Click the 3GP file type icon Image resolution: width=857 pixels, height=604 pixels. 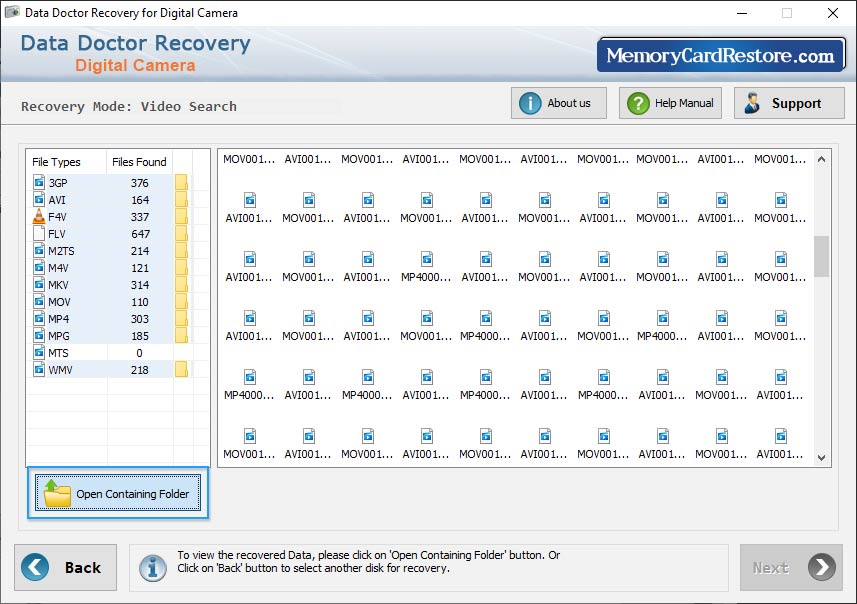pyautogui.click(x=39, y=183)
